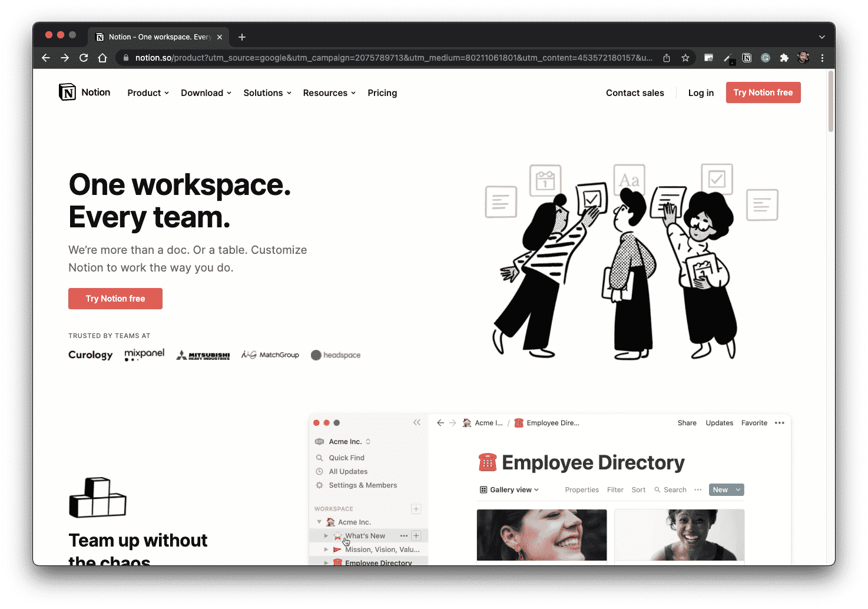The height and width of the screenshot is (609, 868).
Task: Click Quick Find search icon in sidebar
Action: click(x=320, y=458)
